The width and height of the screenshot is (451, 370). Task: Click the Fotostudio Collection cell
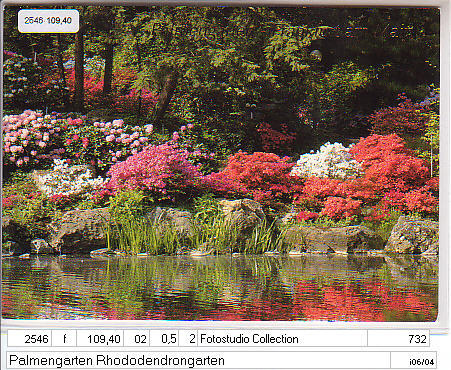point(283,339)
